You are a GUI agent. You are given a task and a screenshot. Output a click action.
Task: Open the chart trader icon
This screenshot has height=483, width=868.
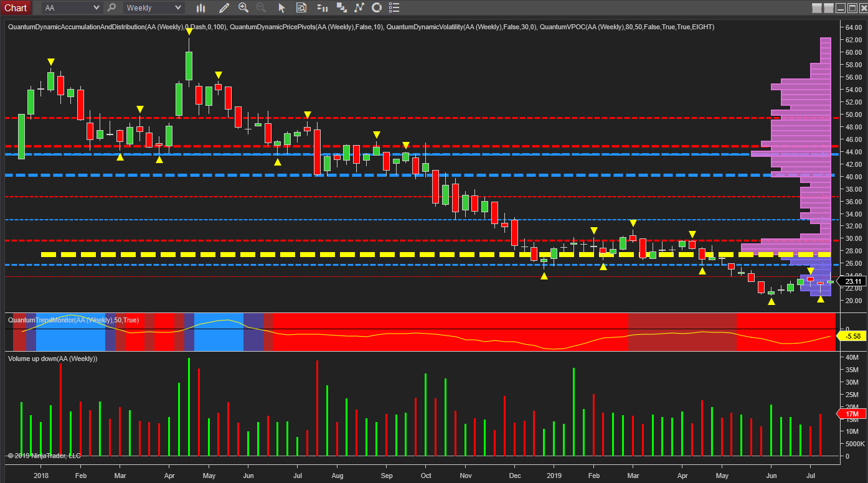pyautogui.click(x=322, y=8)
